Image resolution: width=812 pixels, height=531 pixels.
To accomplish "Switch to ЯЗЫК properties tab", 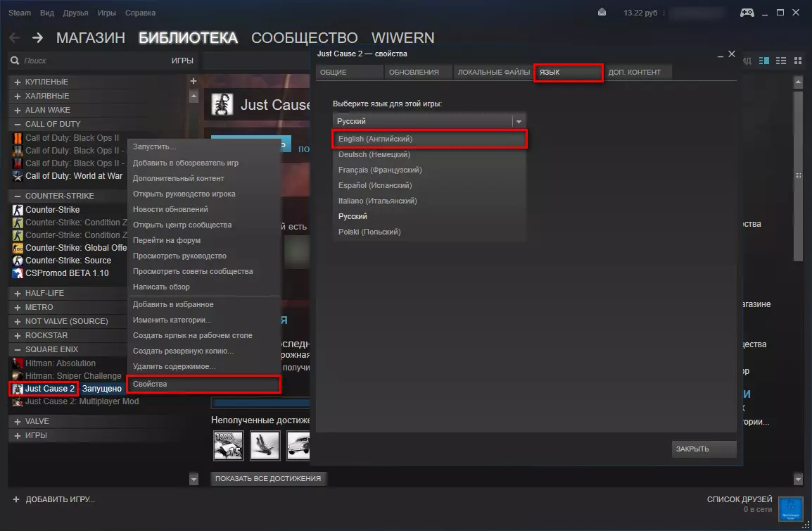I will click(568, 72).
